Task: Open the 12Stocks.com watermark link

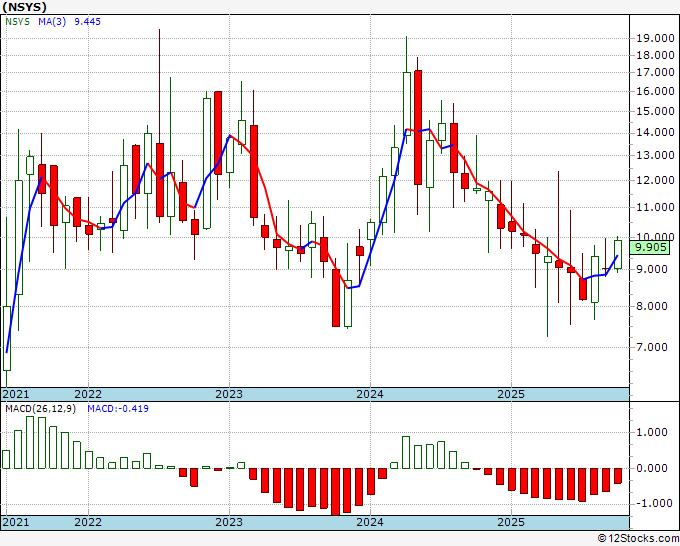Action: pyautogui.click(x=638, y=538)
